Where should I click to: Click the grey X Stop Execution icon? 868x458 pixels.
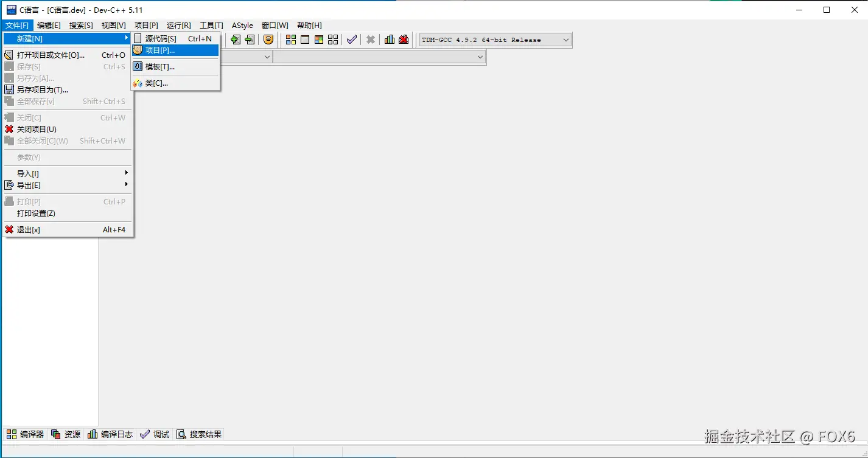(370, 40)
